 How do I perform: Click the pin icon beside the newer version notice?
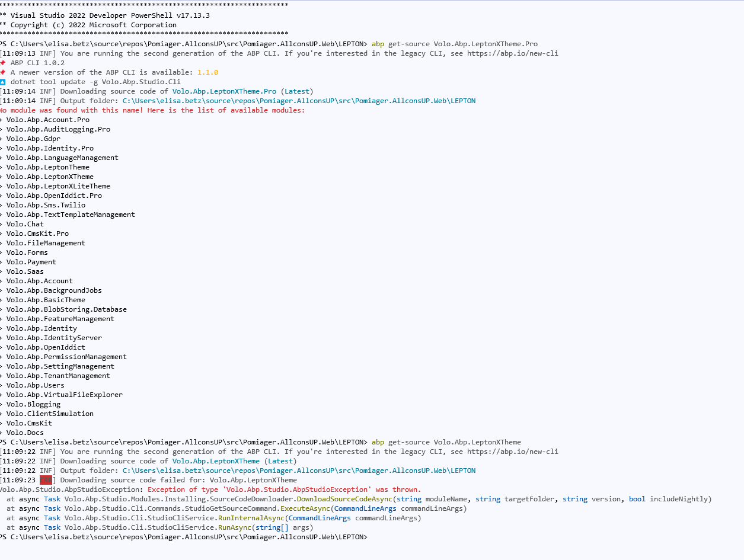tap(3, 72)
